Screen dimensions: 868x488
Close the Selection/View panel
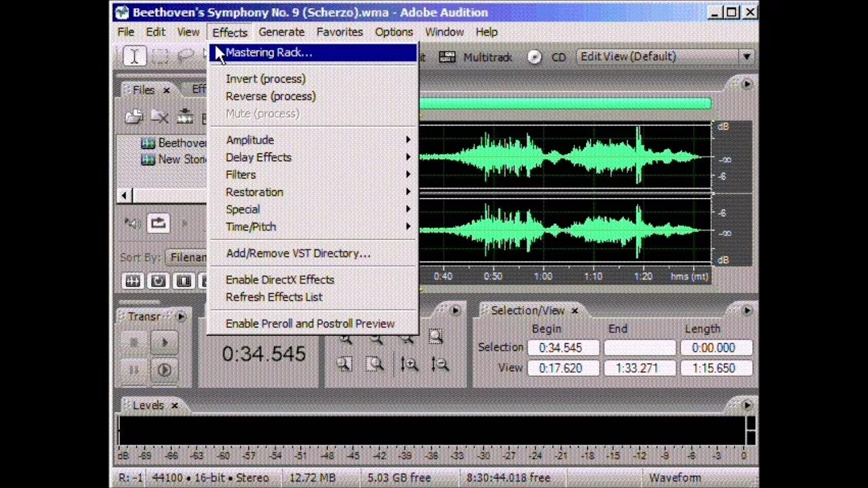574,310
